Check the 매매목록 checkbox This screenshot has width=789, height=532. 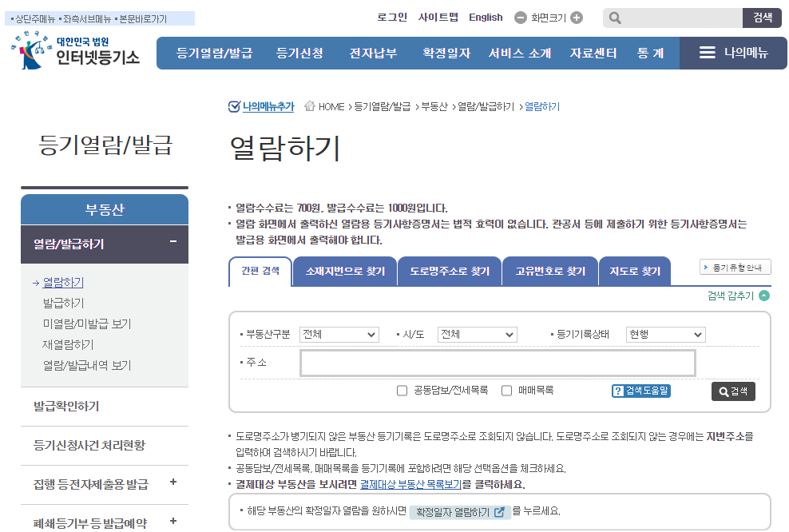point(507,391)
